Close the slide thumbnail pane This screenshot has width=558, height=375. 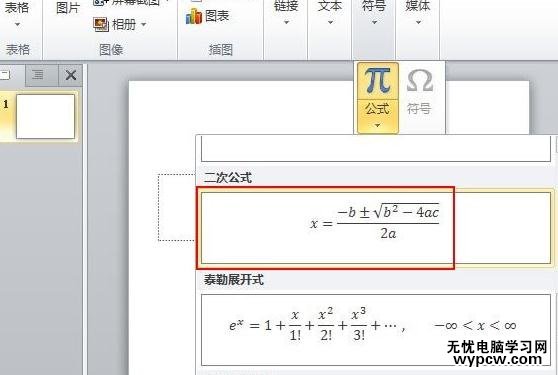coord(71,75)
